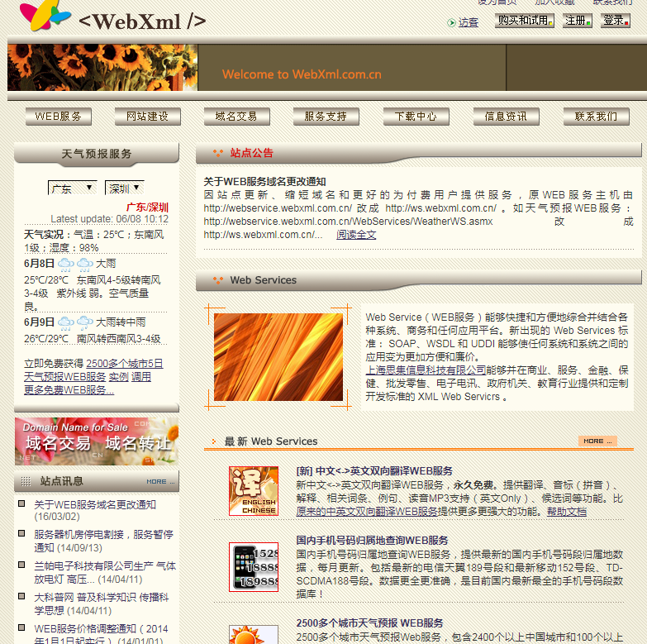Click the 购买和试用 button
This screenshot has height=644, width=647.
pyautogui.click(x=524, y=21)
